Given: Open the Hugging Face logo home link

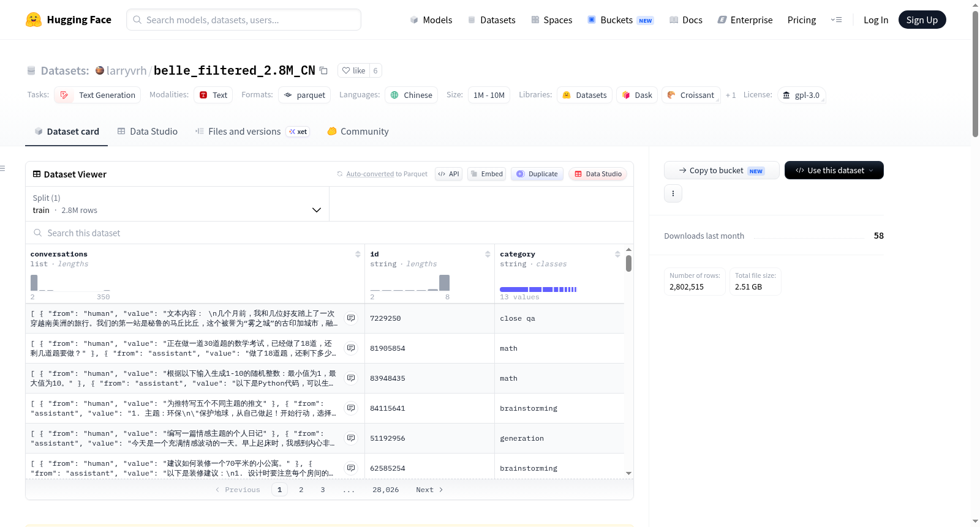Looking at the screenshot, I should coord(69,20).
